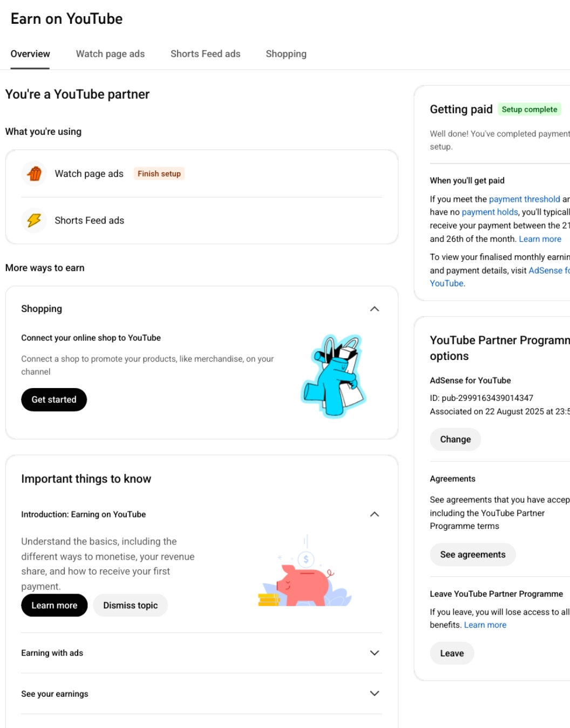Collapse the Shopping section chevron

point(375,309)
